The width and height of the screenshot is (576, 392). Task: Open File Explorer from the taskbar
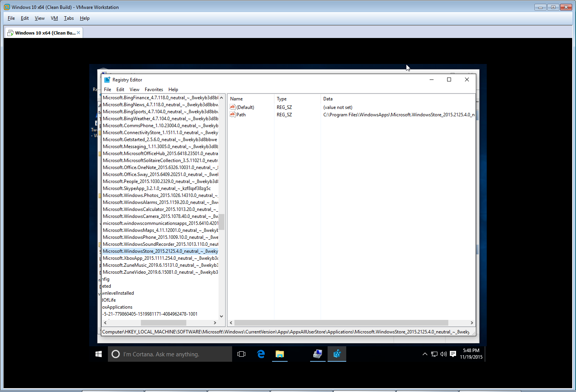pos(280,354)
